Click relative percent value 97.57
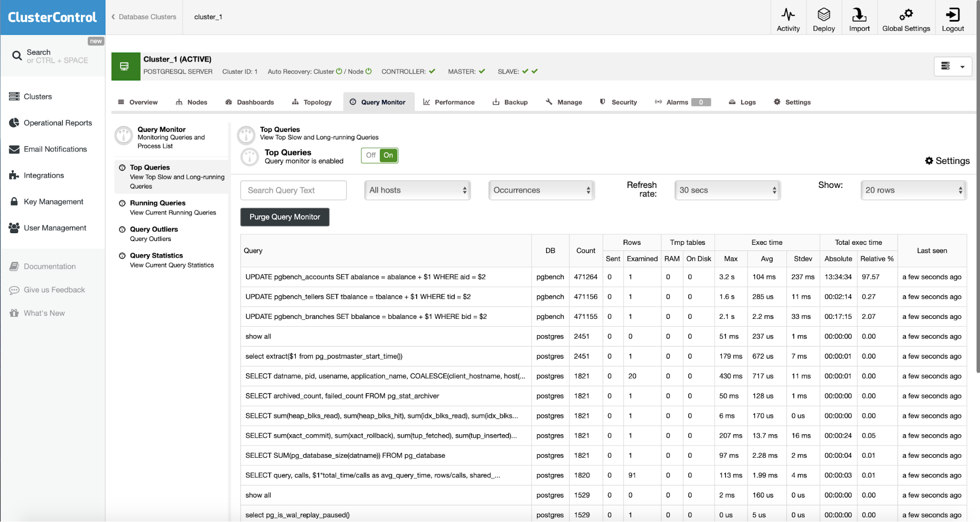Screen dimensions: 980x522 [x=870, y=277]
